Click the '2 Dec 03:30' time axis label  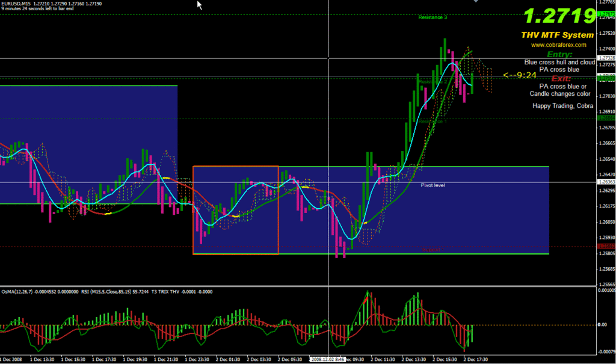coord(259,359)
